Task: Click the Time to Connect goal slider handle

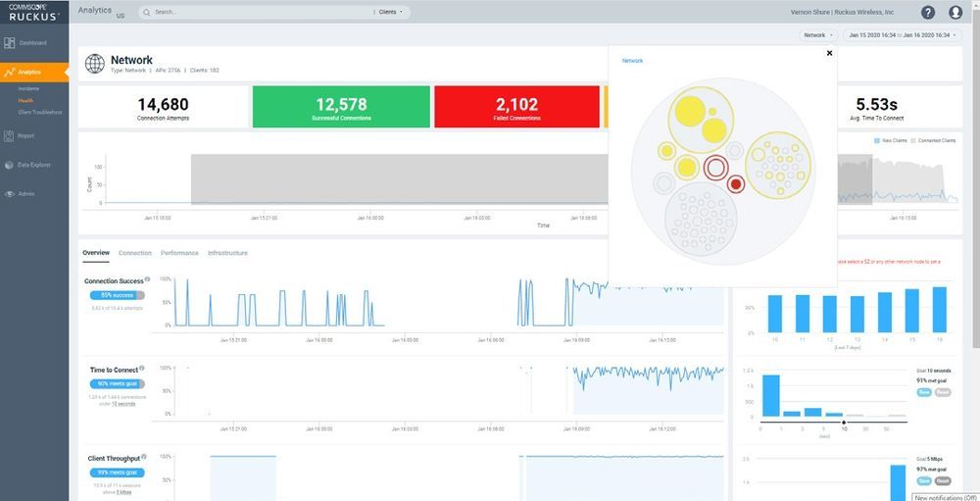Action: (x=844, y=423)
